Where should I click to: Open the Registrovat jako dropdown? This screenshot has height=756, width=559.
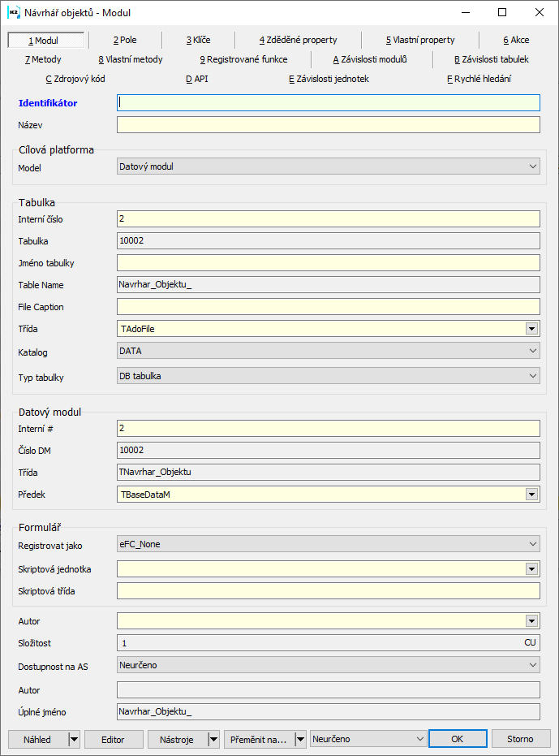(329, 544)
